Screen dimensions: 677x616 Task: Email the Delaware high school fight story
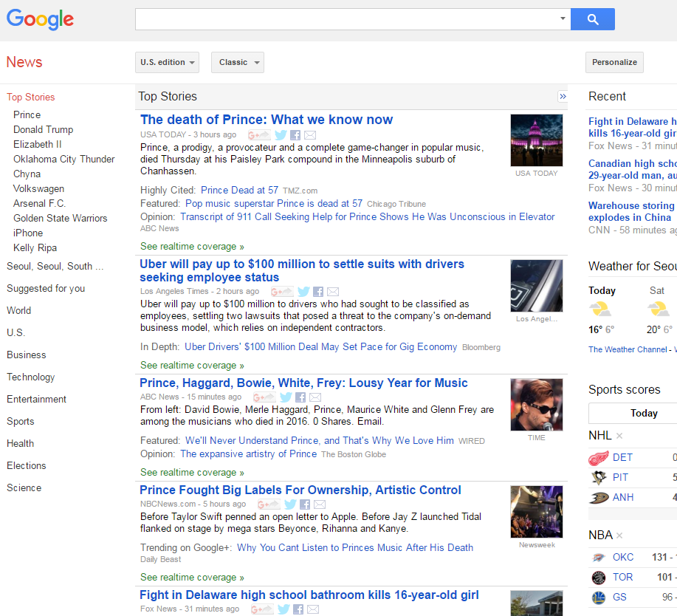(x=313, y=609)
